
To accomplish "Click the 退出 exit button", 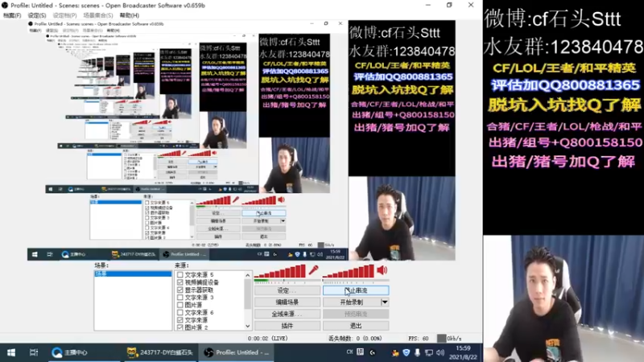I will tap(356, 326).
